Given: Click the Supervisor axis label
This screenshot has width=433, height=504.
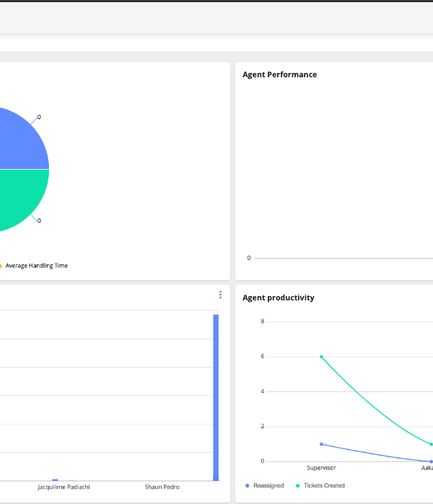Looking at the screenshot, I should click(321, 468).
